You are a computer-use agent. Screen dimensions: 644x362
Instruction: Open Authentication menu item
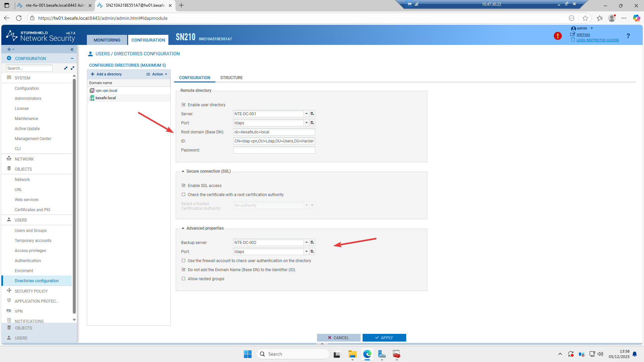(x=28, y=261)
